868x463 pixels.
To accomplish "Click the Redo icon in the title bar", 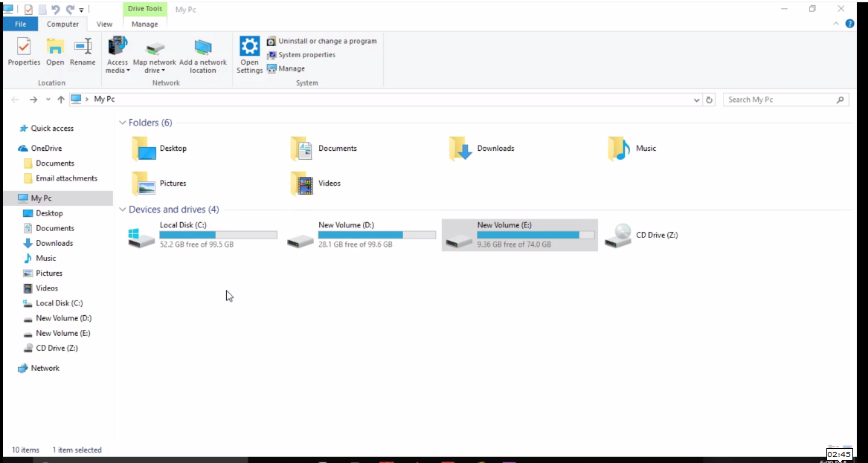I will coord(70,10).
